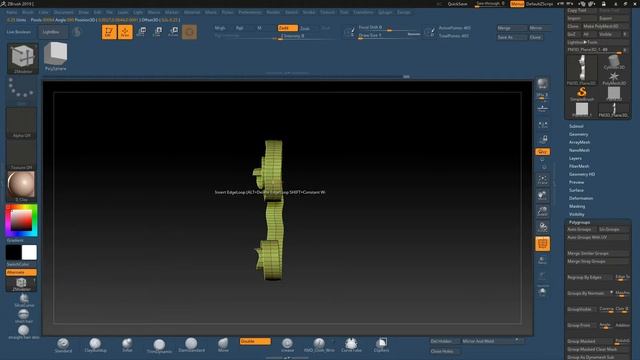Toggle Draw mode button
This screenshot has height=360, width=640.
tap(125, 32)
